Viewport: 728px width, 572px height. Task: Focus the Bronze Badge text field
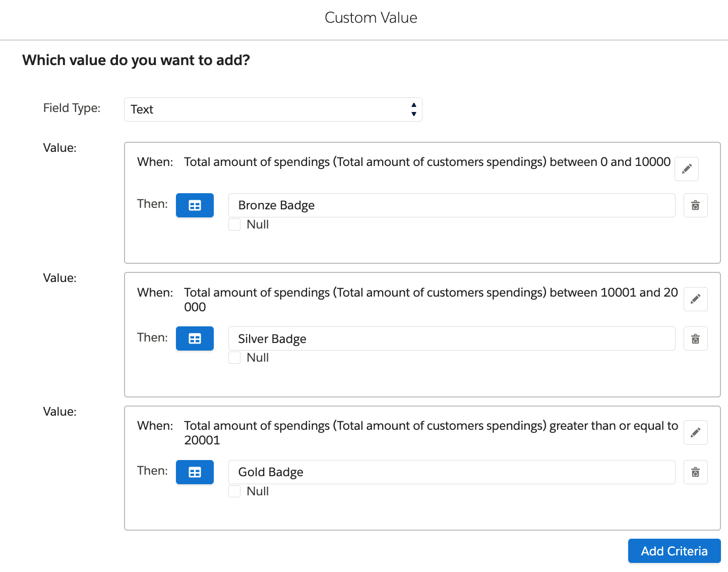click(x=452, y=205)
